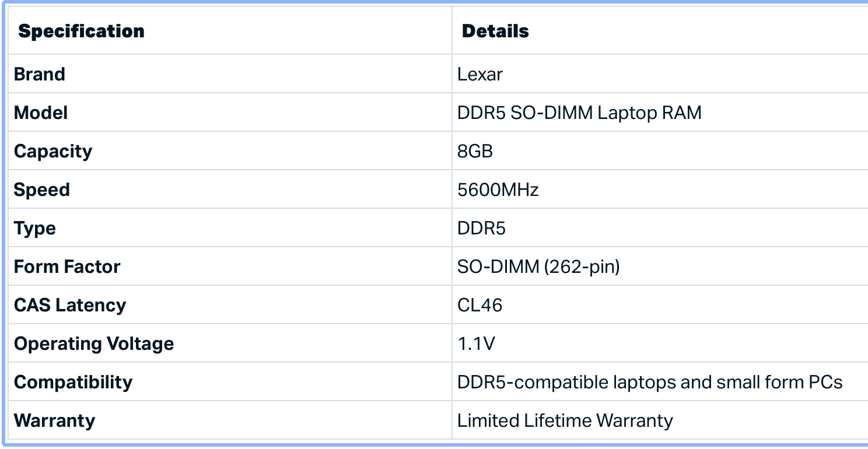Select the CAS Latency row label
868x449 pixels.
[70, 305]
